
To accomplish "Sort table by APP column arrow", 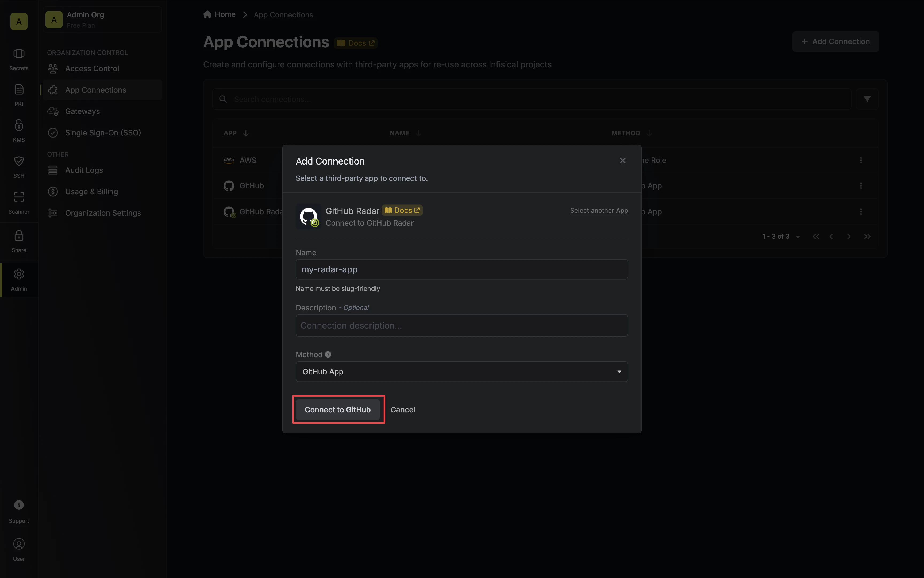I will pyautogui.click(x=246, y=133).
